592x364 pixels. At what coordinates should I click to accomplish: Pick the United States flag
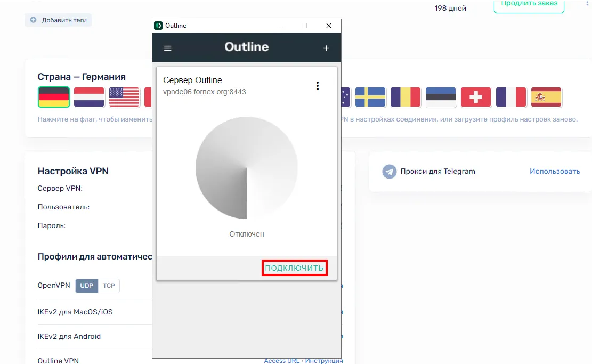[x=124, y=97]
